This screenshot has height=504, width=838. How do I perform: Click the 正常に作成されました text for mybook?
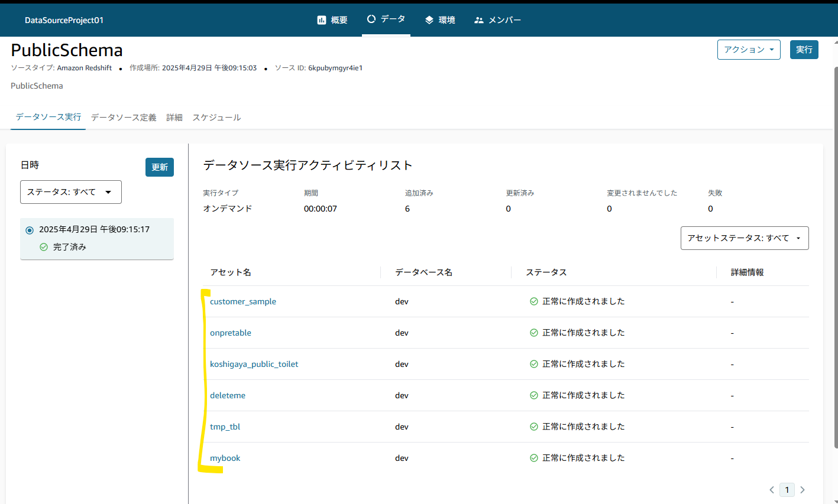pos(584,458)
